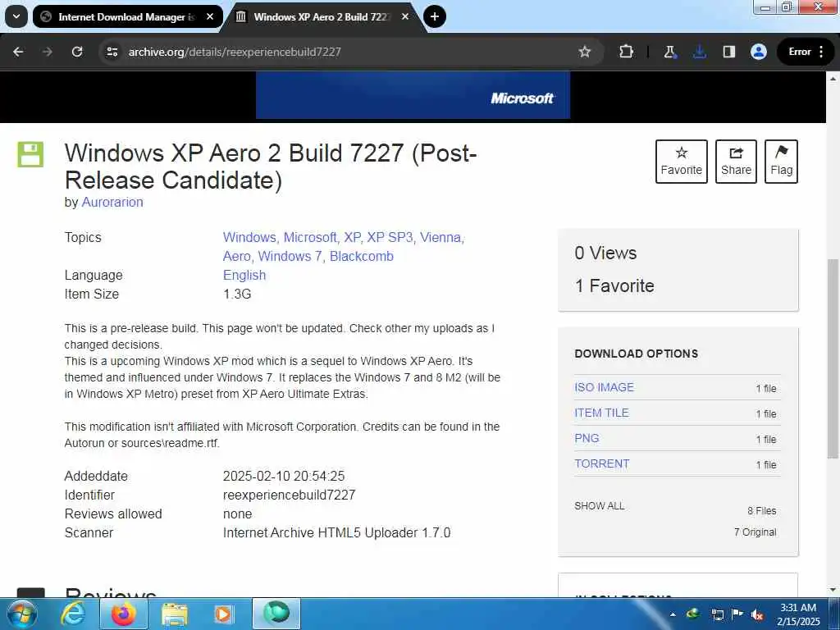Click the green browser taskbar button
Image resolution: width=840 pixels, height=630 pixels.
(x=276, y=614)
